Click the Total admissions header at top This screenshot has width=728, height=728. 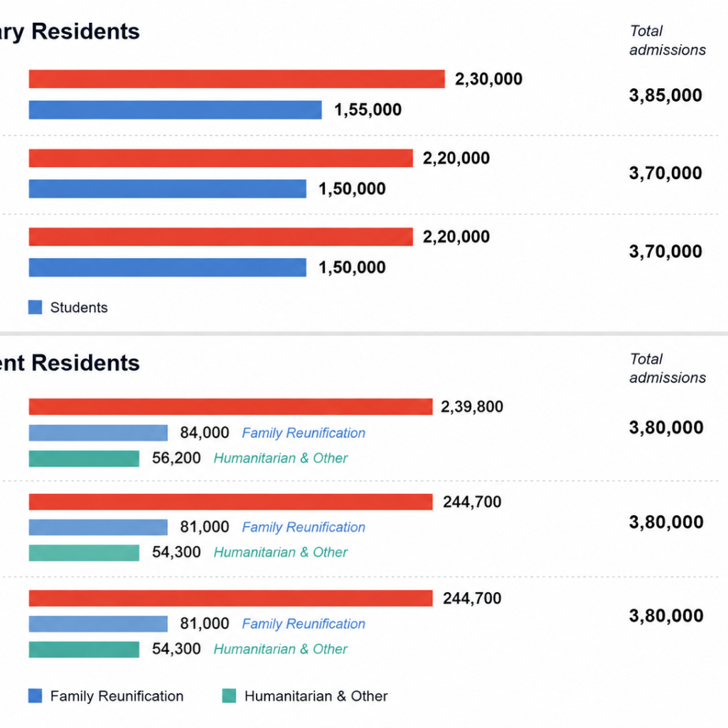coord(668,41)
